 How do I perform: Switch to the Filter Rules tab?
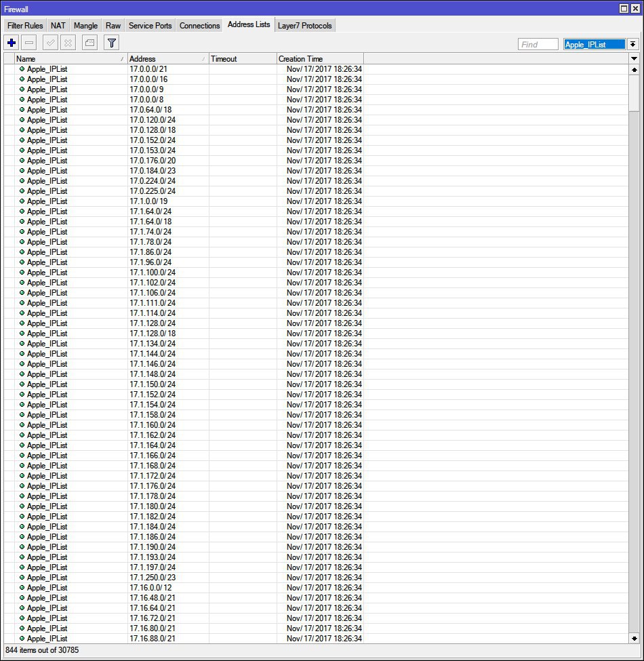25,25
